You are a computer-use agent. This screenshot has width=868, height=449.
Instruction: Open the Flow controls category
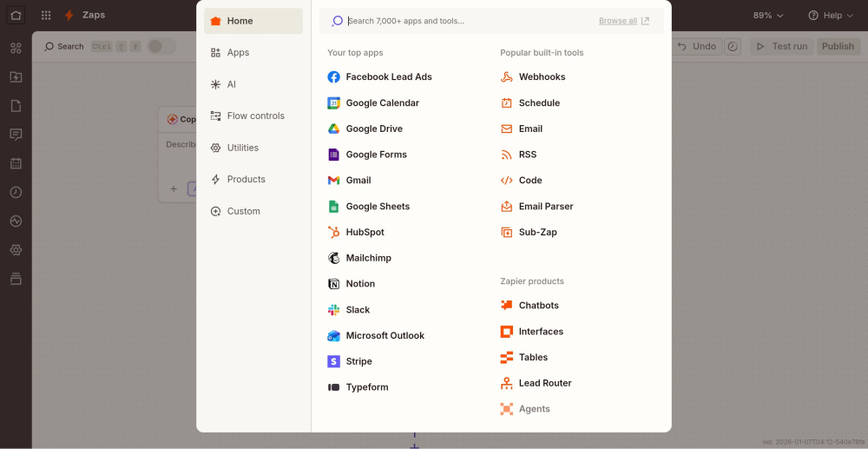coord(253,116)
